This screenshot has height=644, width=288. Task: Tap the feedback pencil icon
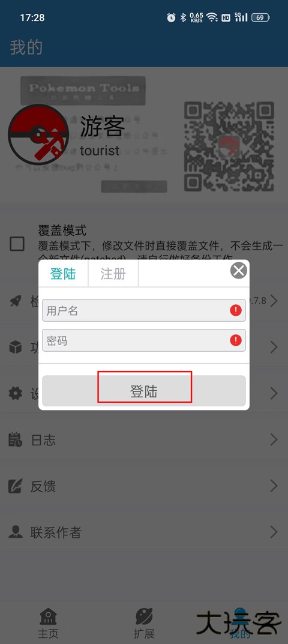(x=16, y=486)
